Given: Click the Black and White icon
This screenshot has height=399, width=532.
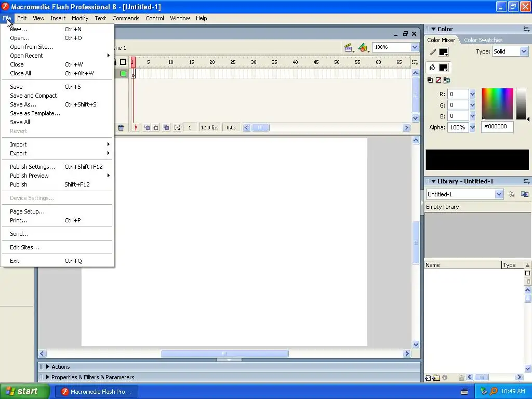Looking at the screenshot, I should (x=430, y=80).
